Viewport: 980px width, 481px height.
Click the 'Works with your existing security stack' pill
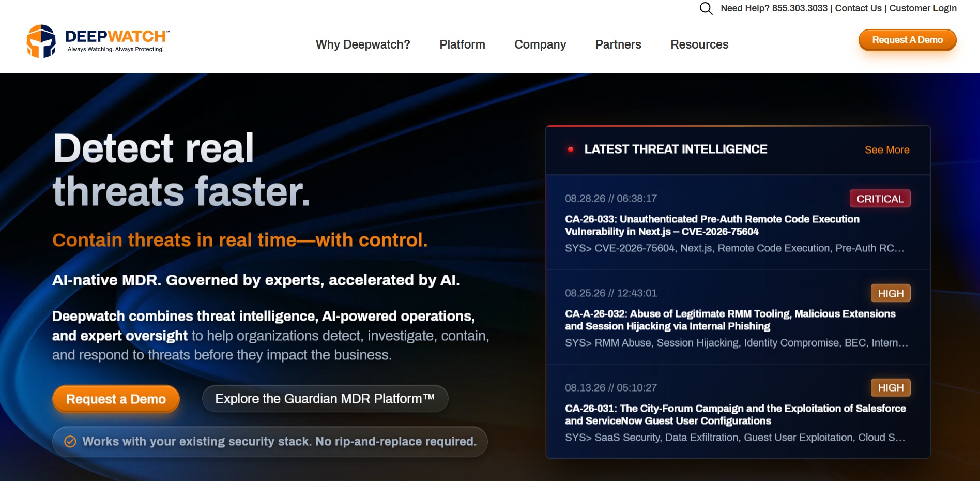tap(270, 442)
